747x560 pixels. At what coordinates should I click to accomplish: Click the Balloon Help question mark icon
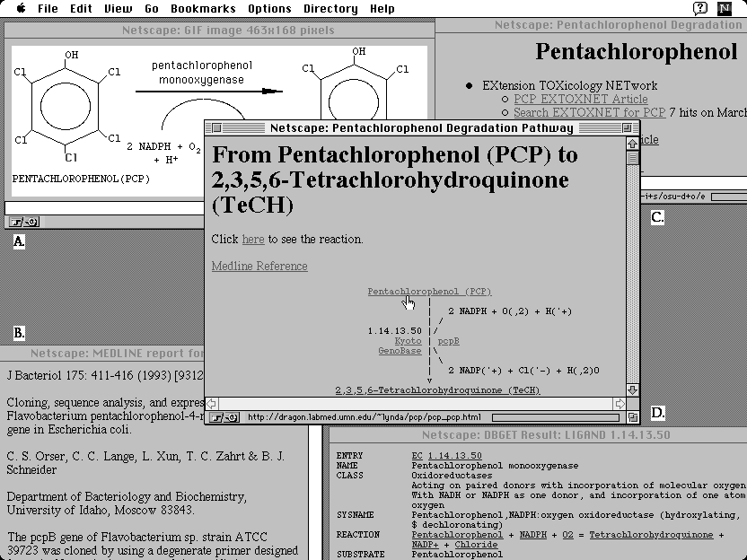pos(699,8)
